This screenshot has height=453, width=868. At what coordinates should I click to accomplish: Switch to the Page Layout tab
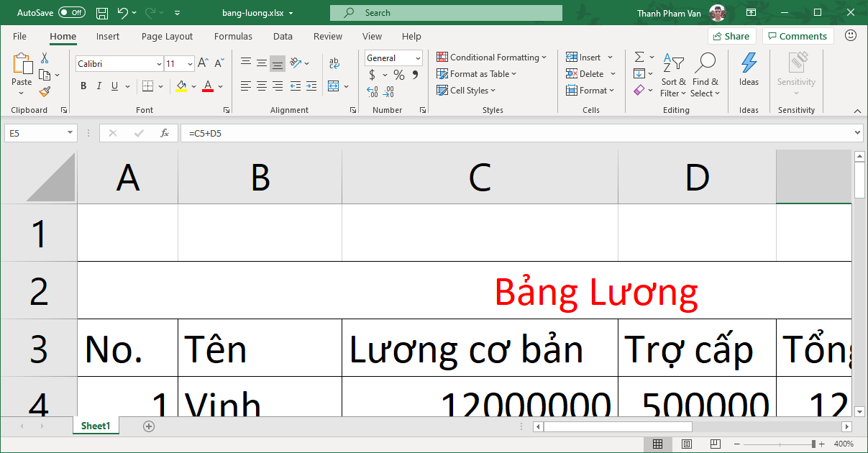coord(167,37)
